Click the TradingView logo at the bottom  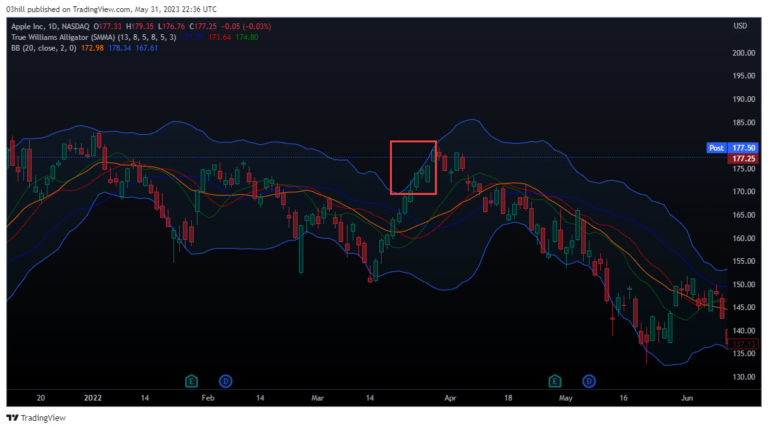(x=36, y=418)
